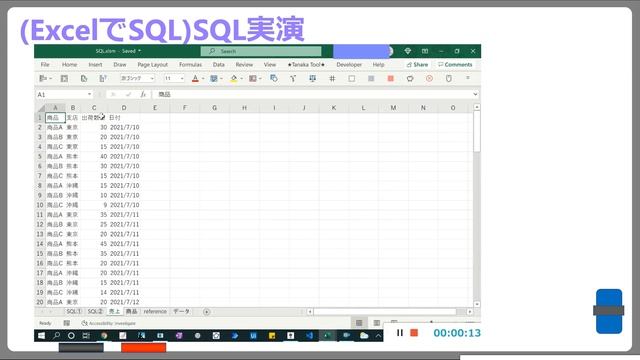Show hidden tray icons chevron
Viewport: 640px width, 360px height.
coord(378,336)
